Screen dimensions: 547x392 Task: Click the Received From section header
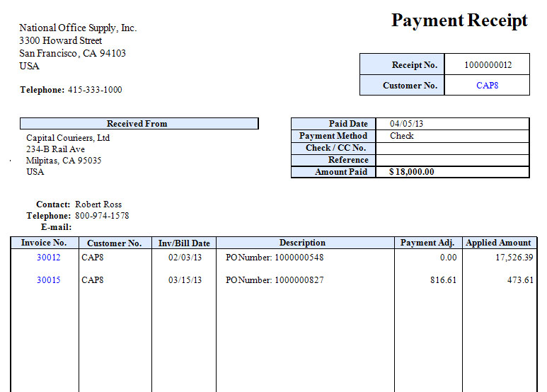139,124
